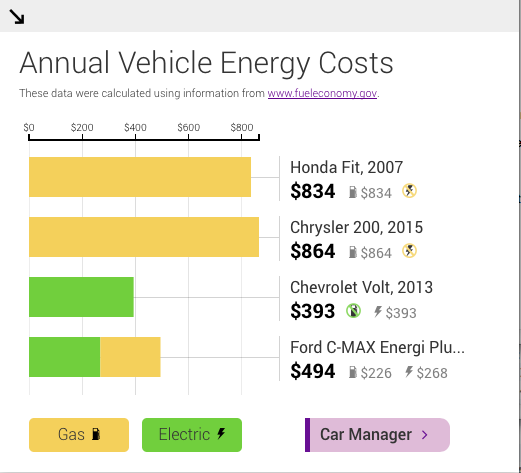This screenshot has height=473, width=521.
Task: Click the bold $864 total cost
Action: click(313, 251)
